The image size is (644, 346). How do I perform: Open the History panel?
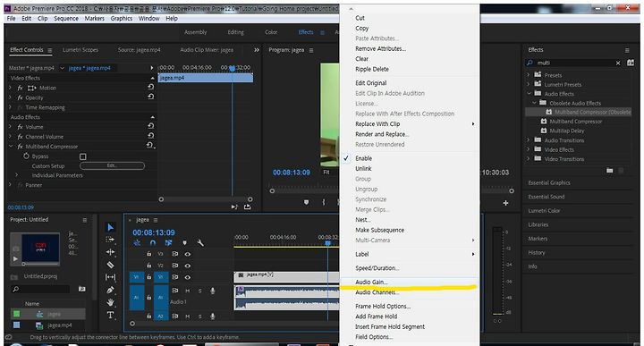pos(537,252)
